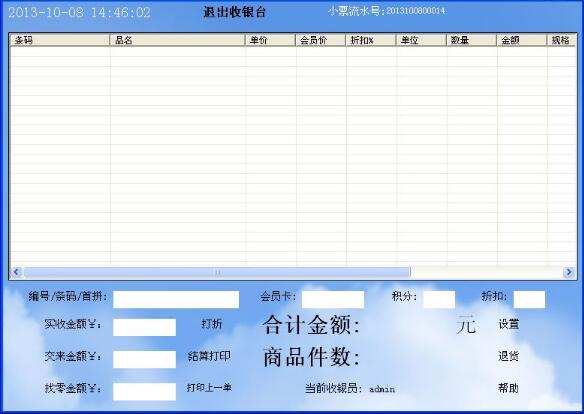Click the 退货 return goods button

[509, 356]
